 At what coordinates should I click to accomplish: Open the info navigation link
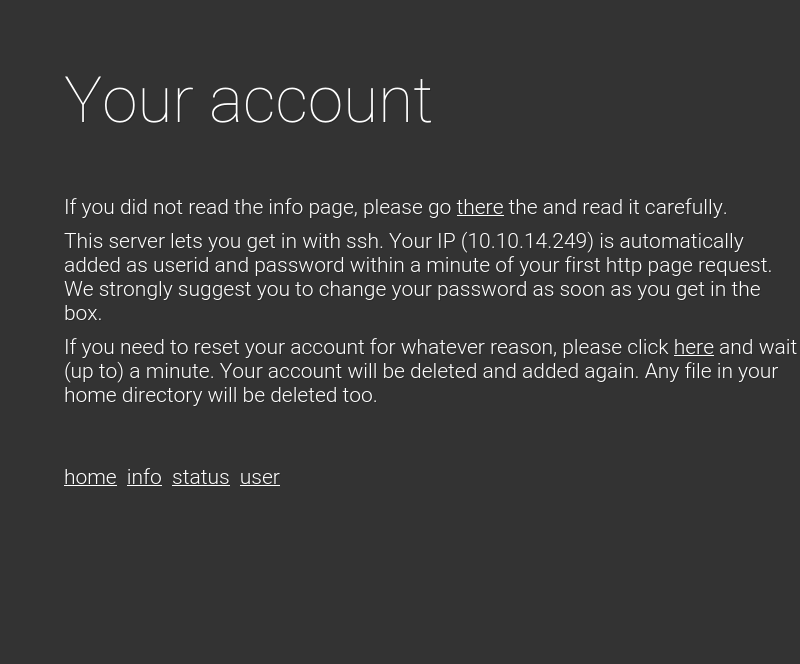144,477
